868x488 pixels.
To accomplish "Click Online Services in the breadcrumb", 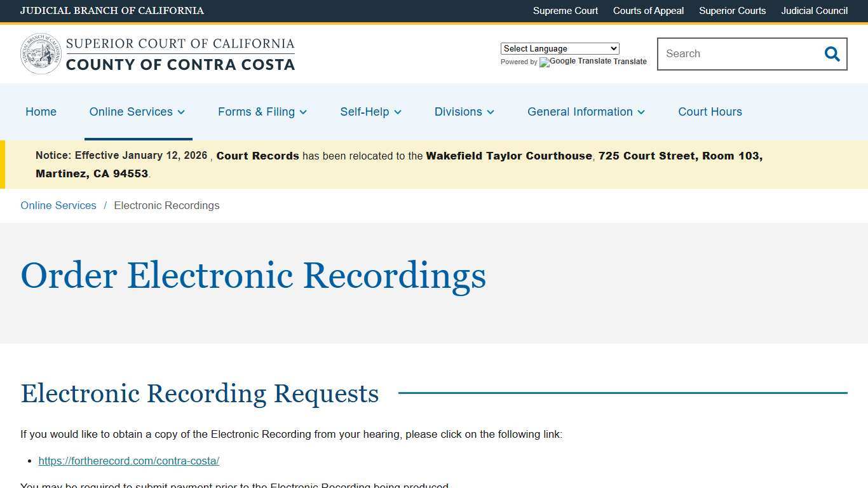I will pos(58,205).
